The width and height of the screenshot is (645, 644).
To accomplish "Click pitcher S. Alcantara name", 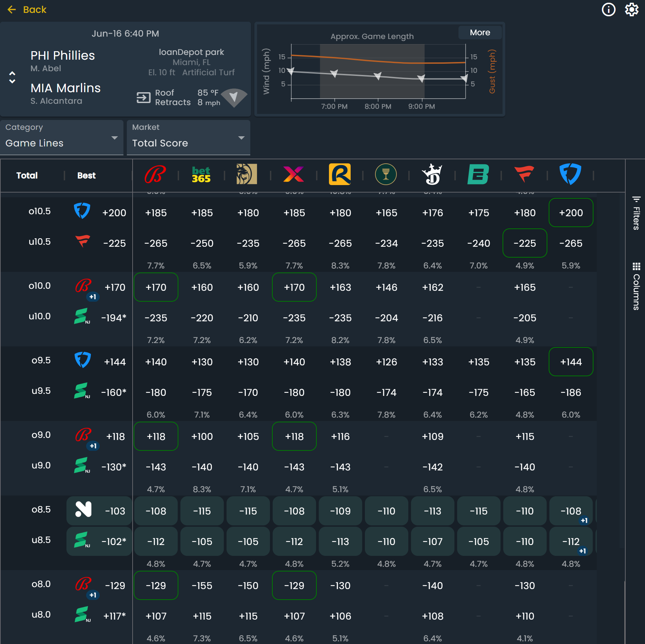I will tap(56, 101).
